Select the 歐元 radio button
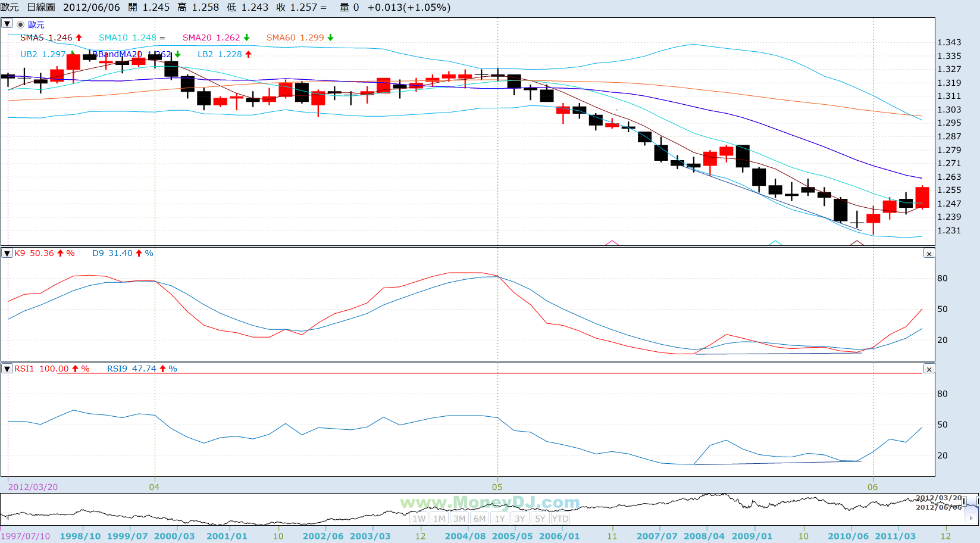This screenshot has width=980, height=543. coord(21,25)
